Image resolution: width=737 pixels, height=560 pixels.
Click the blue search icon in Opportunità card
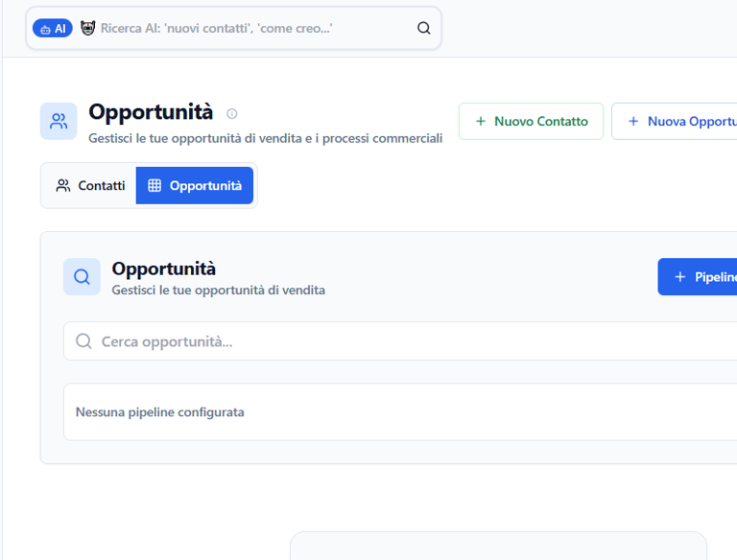pos(82,277)
